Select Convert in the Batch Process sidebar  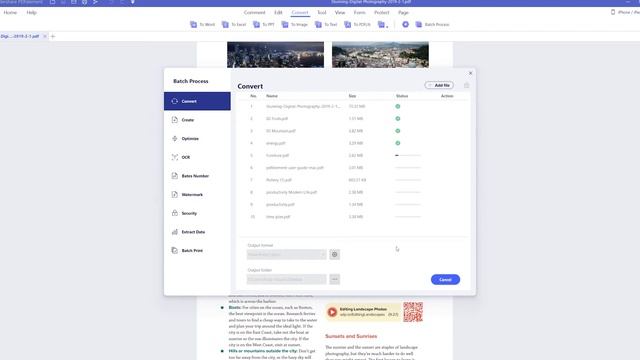(197, 101)
